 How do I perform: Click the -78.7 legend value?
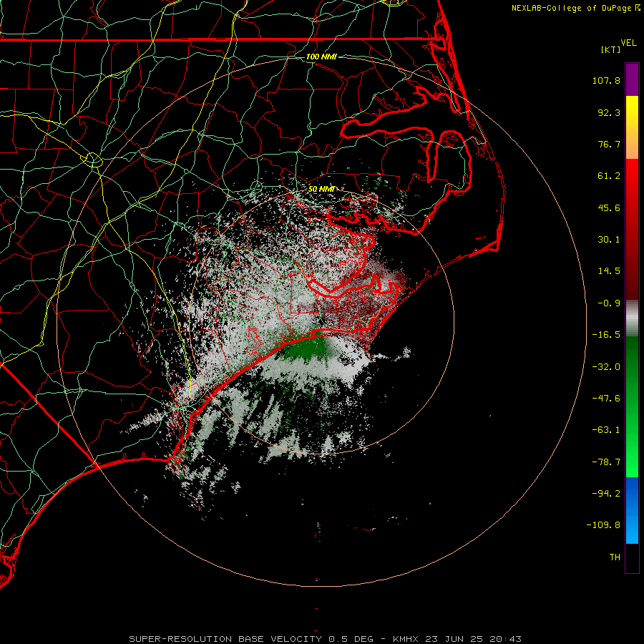pos(606,462)
